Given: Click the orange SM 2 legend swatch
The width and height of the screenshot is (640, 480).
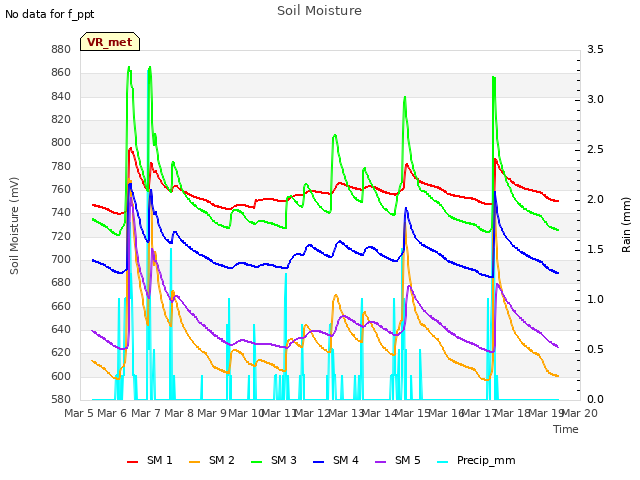Looking at the screenshot, I should pos(195,462).
